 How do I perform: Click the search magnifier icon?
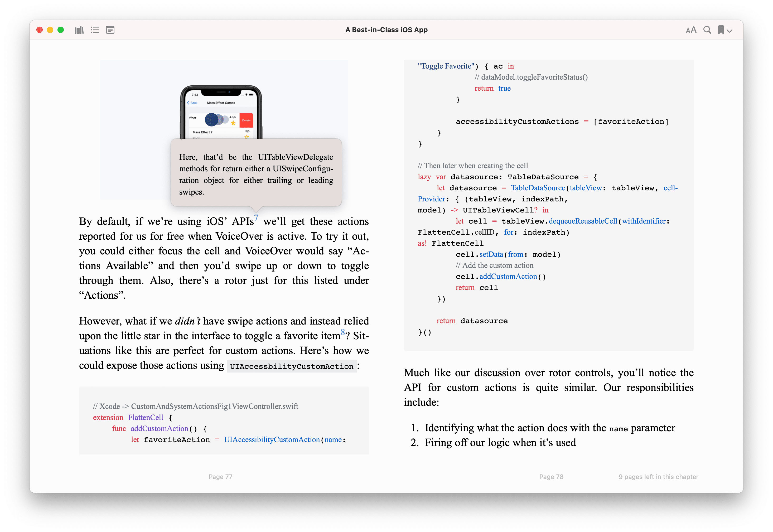[x=707, y=30]
